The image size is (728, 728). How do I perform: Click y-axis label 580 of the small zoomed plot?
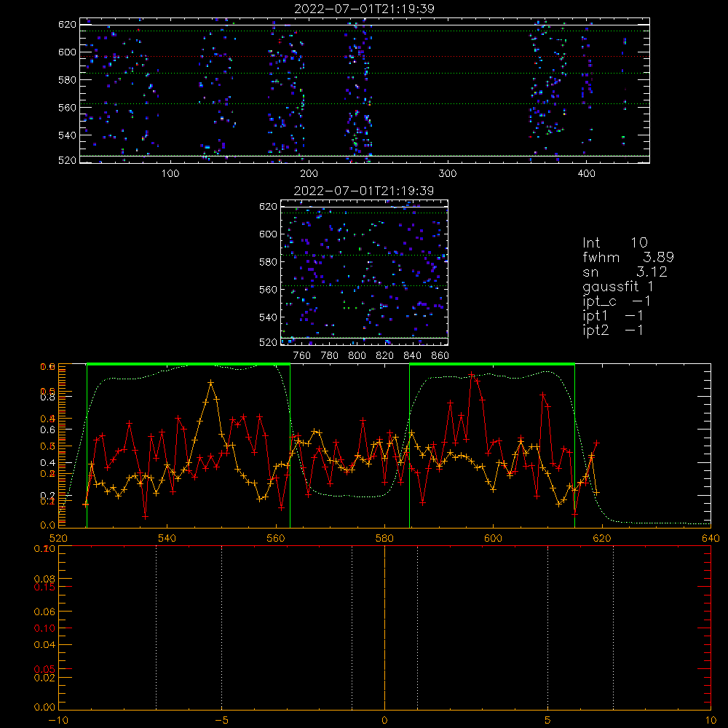268,262
